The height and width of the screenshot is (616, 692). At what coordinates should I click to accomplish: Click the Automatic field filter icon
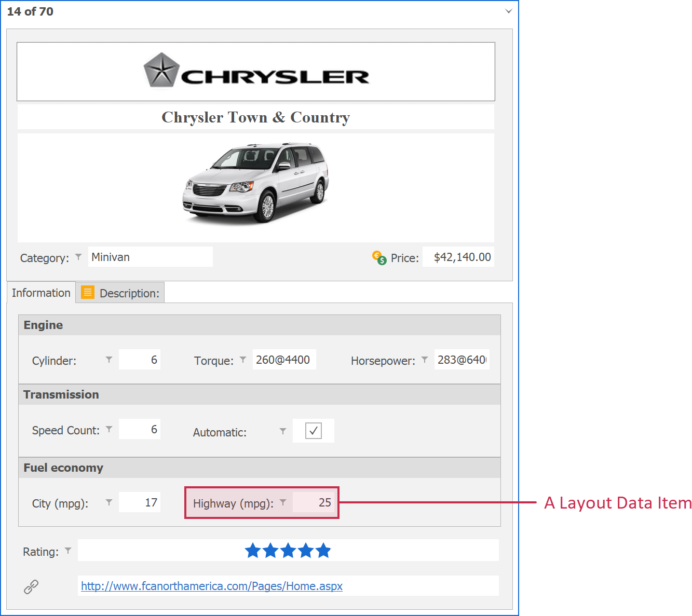tap(283, 431)
